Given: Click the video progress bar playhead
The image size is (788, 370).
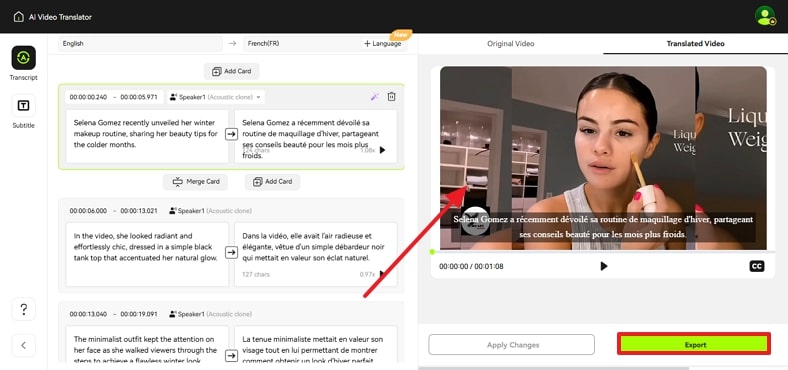Looking at the screenshot, I should tap(432, 251).
